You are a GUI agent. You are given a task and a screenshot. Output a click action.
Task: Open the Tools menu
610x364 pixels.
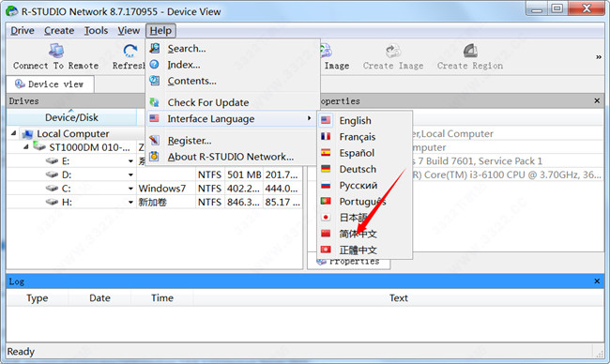click(x=96, y=31)
